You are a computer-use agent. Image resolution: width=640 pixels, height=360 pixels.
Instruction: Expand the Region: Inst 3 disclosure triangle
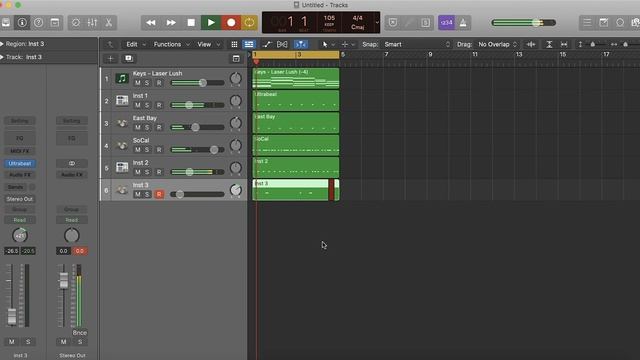point(2,44)
